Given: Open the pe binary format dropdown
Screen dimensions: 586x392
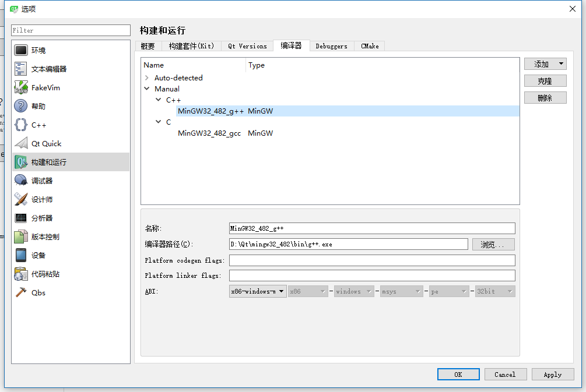Looking at the screenshot, I should [x=449, y=291].
